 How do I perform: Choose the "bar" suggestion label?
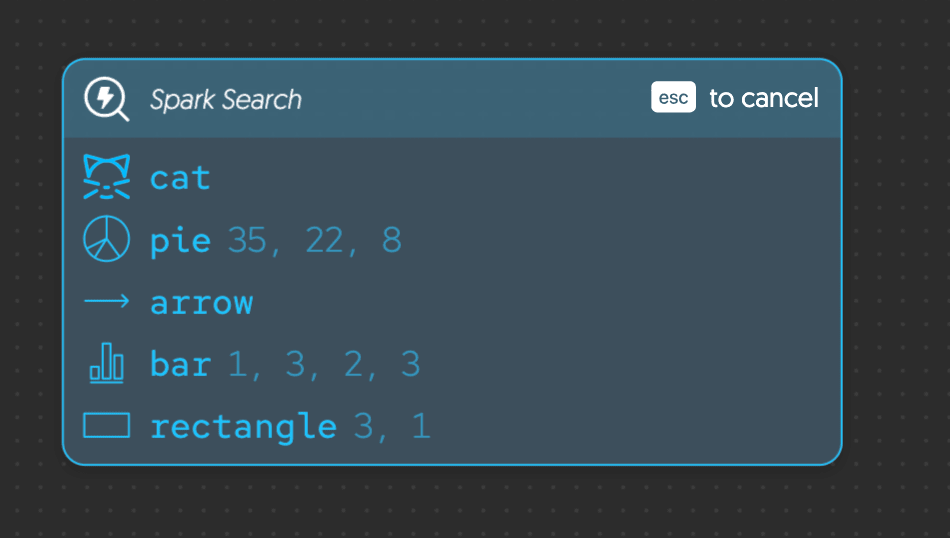(180, 365)
